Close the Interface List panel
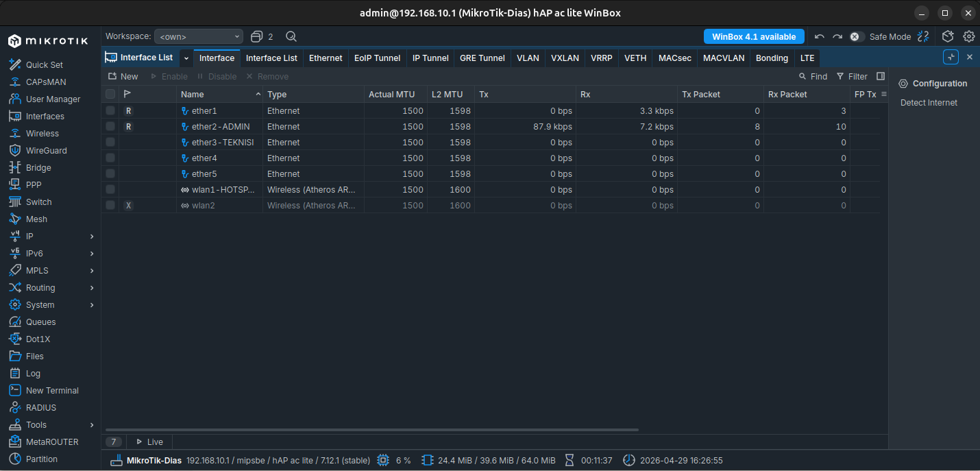Viewport: 980px width, 471px height. click(x=969, y=57)
